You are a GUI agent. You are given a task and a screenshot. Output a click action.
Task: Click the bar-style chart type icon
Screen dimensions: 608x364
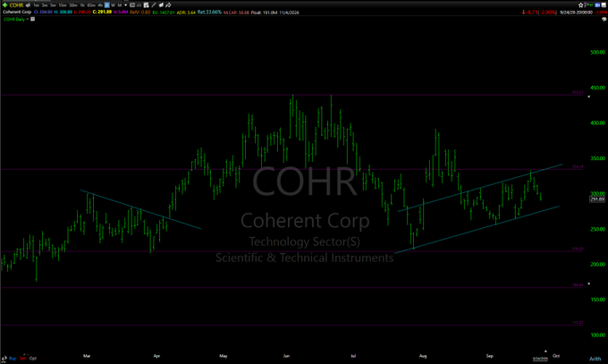[139, 5]
